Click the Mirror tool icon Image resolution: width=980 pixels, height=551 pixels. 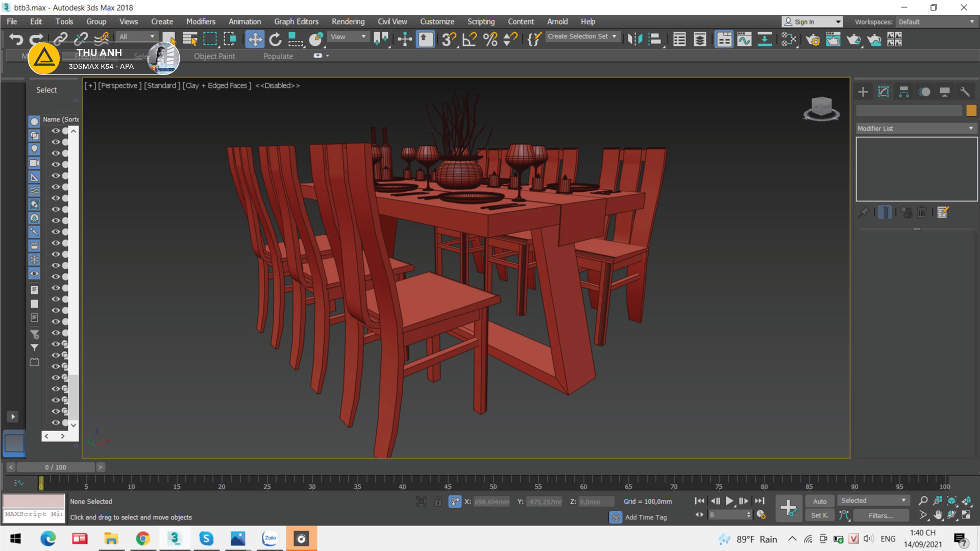click(634, 39)
